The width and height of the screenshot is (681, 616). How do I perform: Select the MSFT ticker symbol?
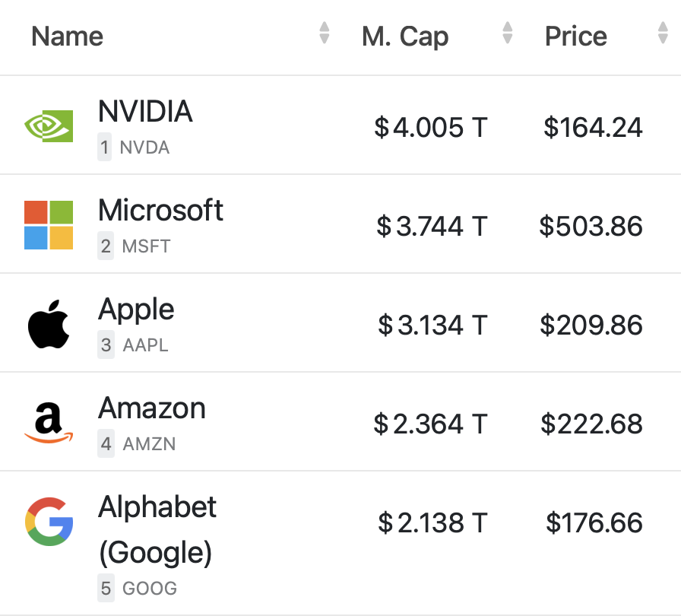click(146, 246)
